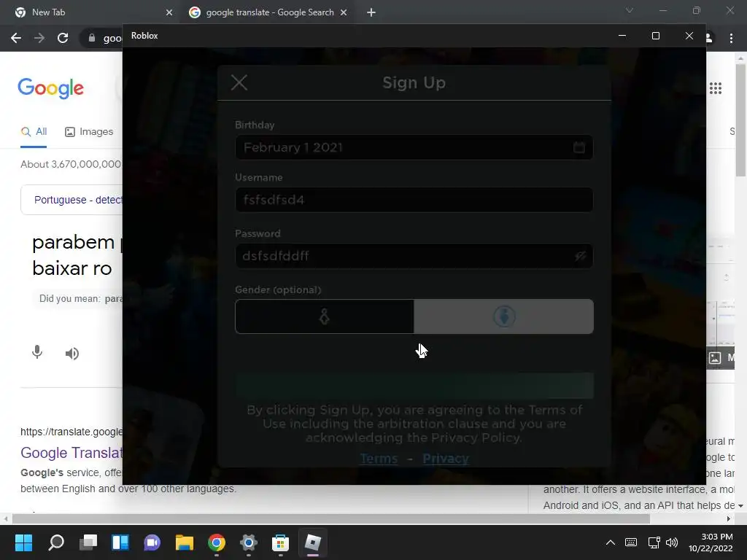Open the volume tray icon
The width and height of the screenshot is (747, 560).
(x=672, y=542)
